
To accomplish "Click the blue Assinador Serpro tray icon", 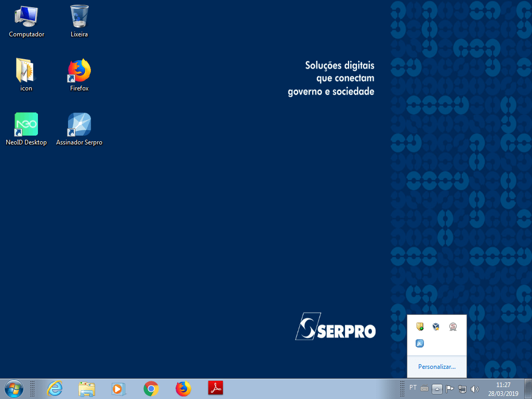I will click(420, 343).
